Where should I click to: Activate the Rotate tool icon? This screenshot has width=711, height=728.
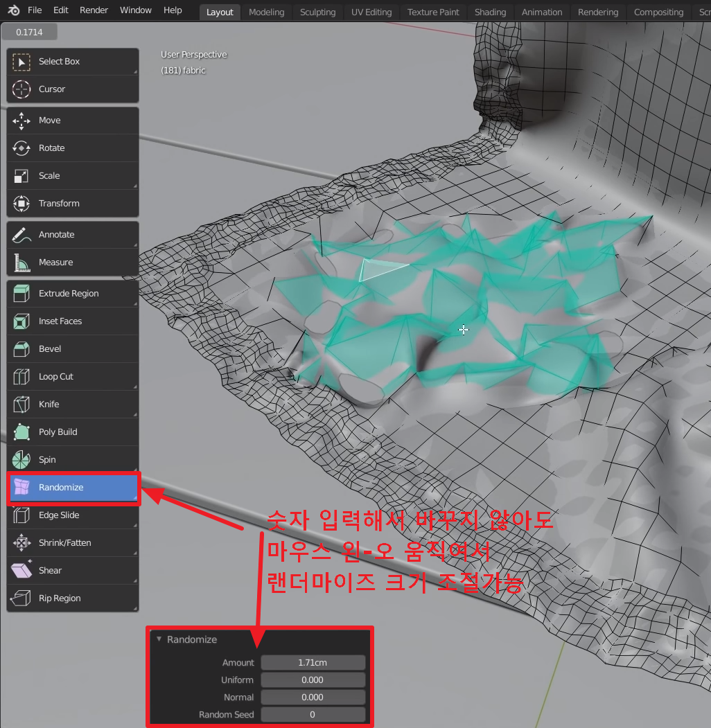point(21,148)
